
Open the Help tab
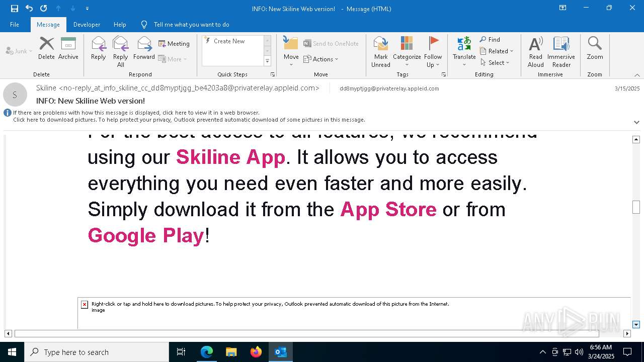(x=120, y=24)
